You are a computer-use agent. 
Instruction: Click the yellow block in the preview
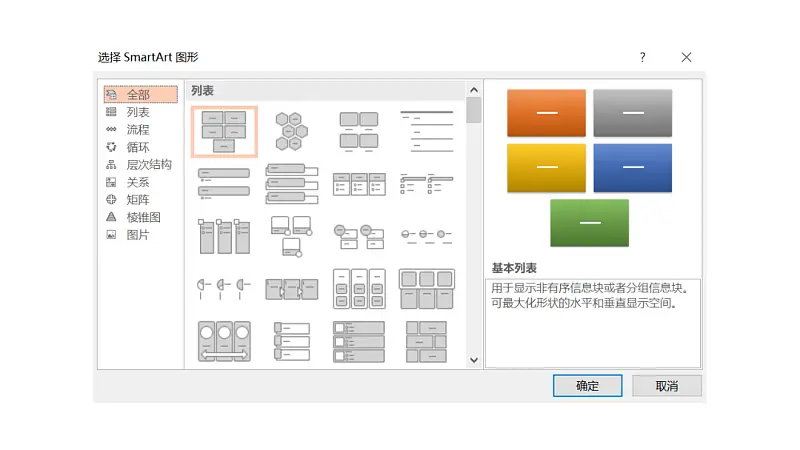point(546,168)
